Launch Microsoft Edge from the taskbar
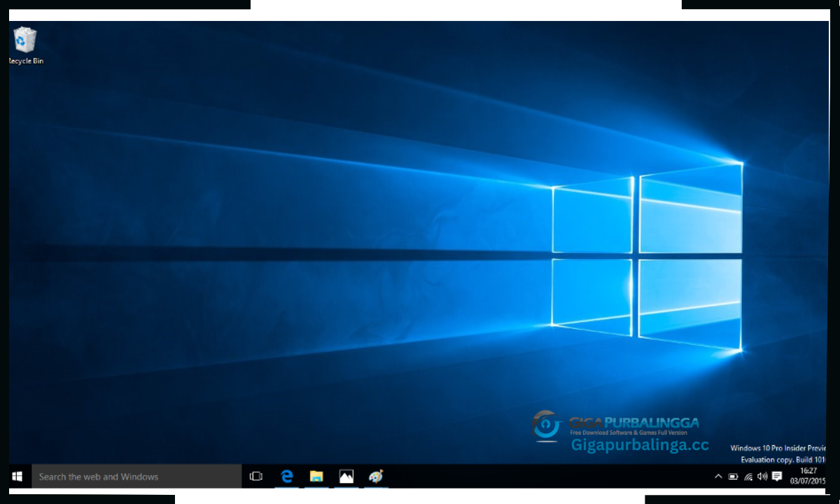840x504 pixels. pos(286,477)
